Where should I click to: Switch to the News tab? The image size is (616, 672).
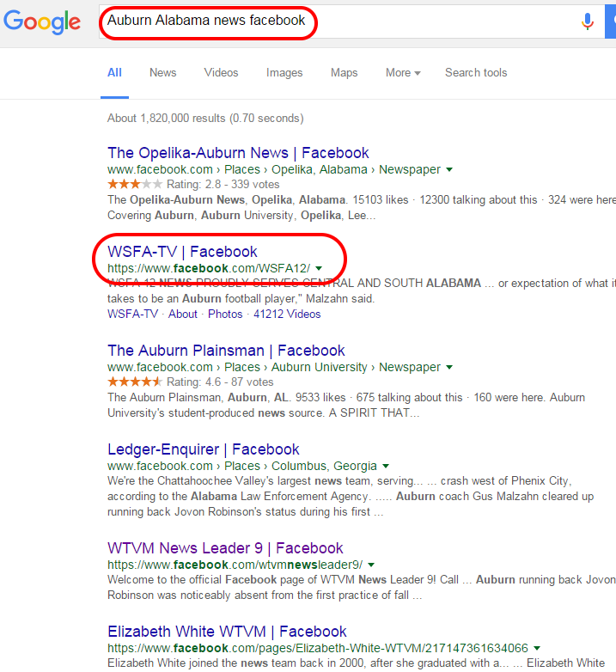click(x=162, y=72)
